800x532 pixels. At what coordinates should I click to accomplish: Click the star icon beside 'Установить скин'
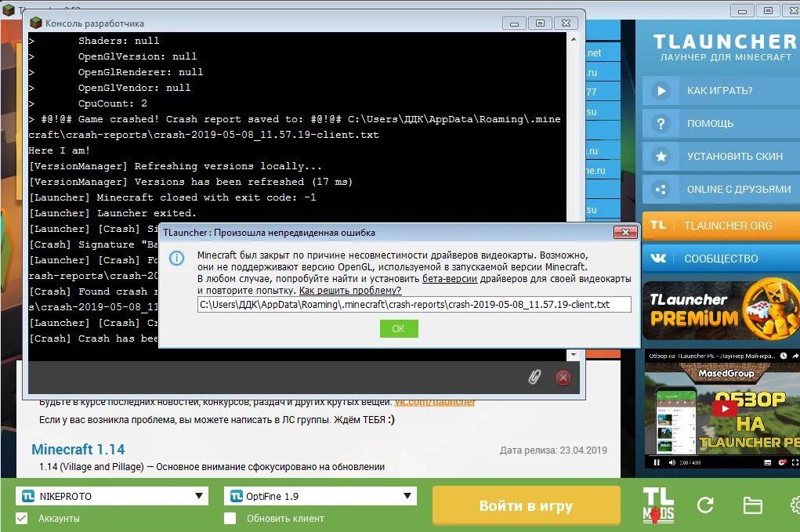coord(661,156)
